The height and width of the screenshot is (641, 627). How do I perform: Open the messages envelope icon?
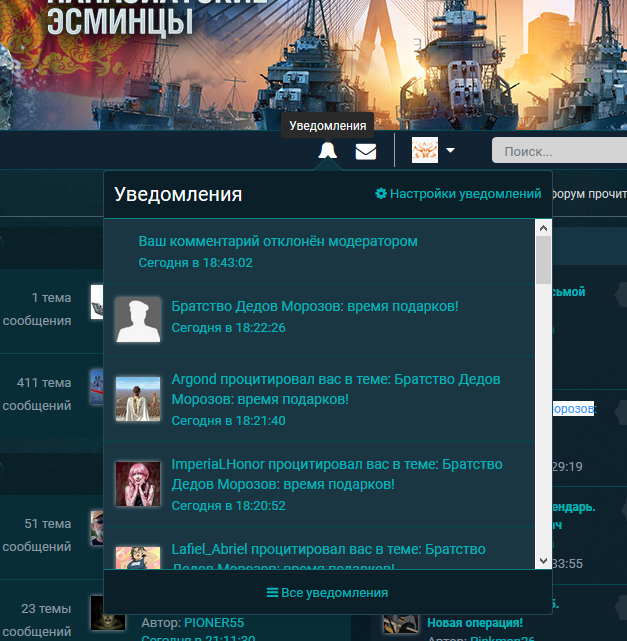click(x=365, y=151)
